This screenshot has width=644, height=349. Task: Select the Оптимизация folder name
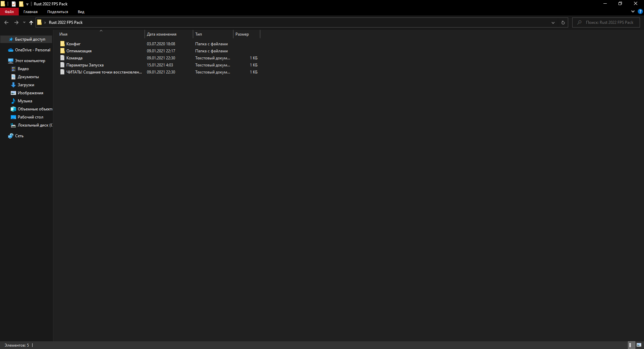click(x=79, y=51)
